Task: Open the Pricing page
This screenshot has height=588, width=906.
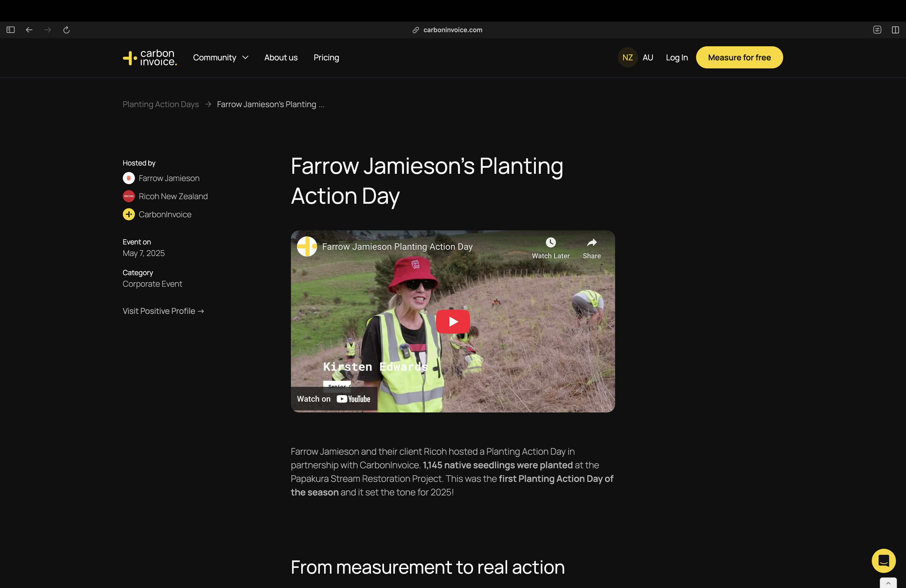Action: [x=326, y=57]
